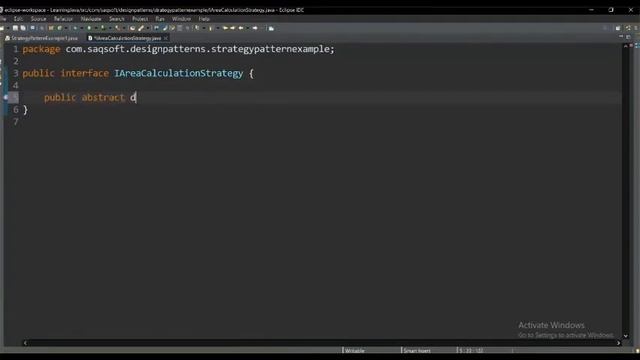Viewport: 640px width, 360px height.
Task: Click the Back navigation arrow in toolbar
Action: [x=241, y=28]
